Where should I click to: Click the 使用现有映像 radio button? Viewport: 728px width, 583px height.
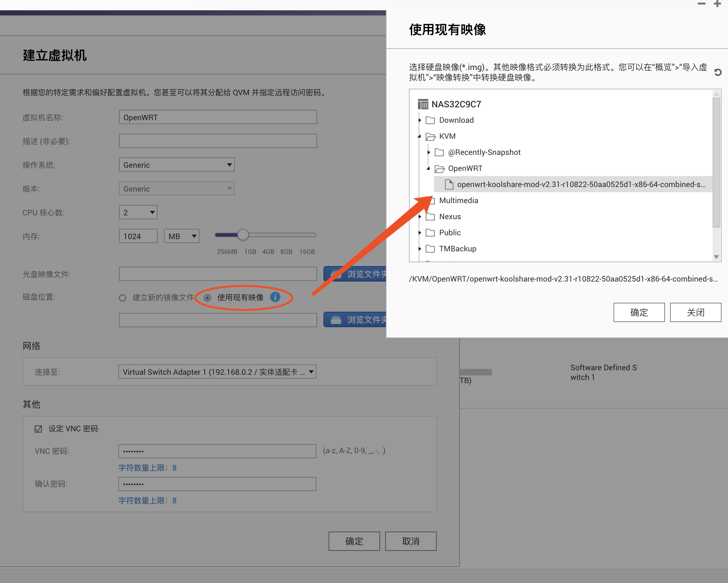[x=208, y=298]
